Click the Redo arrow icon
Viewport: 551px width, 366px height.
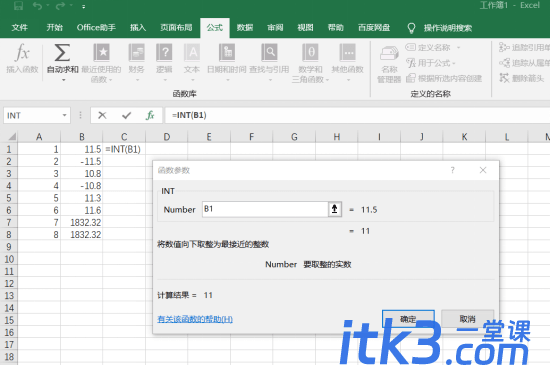click(x=60, y=6)
